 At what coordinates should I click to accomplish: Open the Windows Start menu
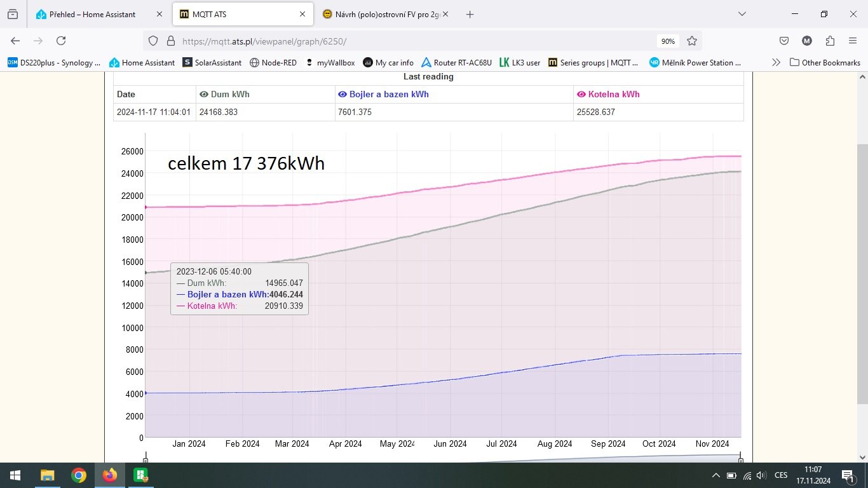click(15, 475)
